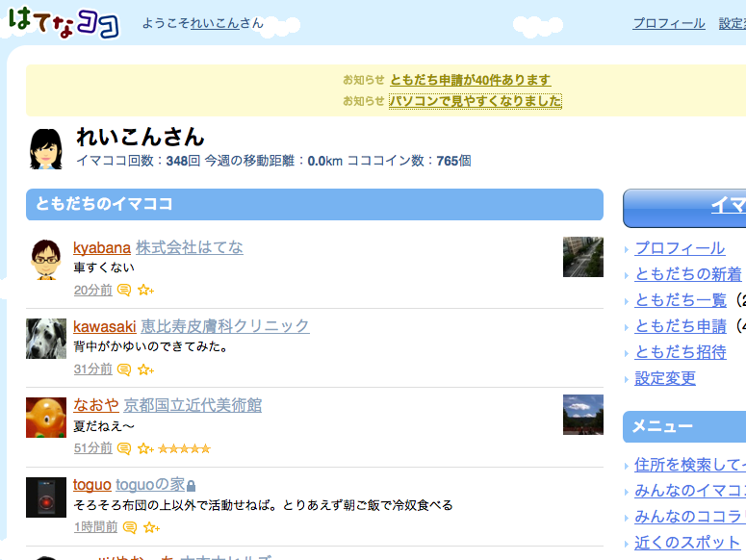Click the five stars on なおや's post
Screen dimensions: 746x560
point(184,448)
